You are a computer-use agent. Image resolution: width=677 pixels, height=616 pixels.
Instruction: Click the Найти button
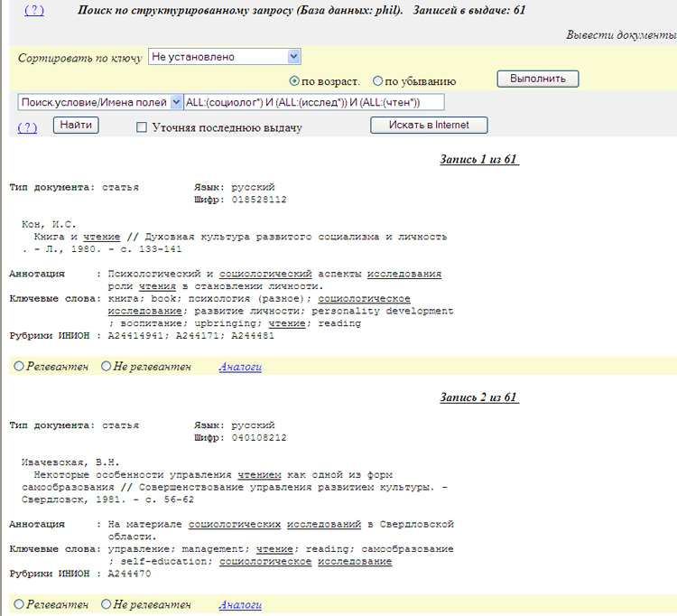click(x=76, y=125)
